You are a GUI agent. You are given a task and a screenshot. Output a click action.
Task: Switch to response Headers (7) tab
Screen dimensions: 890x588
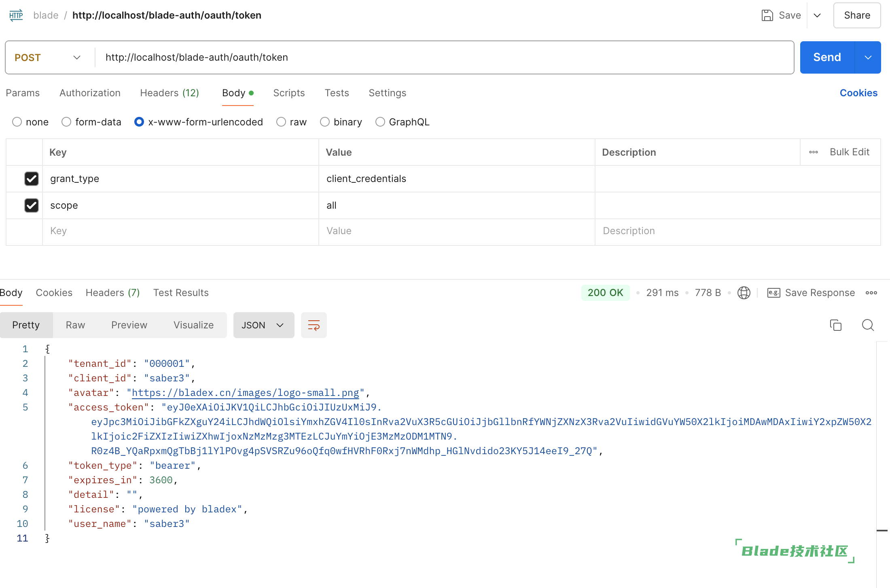(112, 293)
